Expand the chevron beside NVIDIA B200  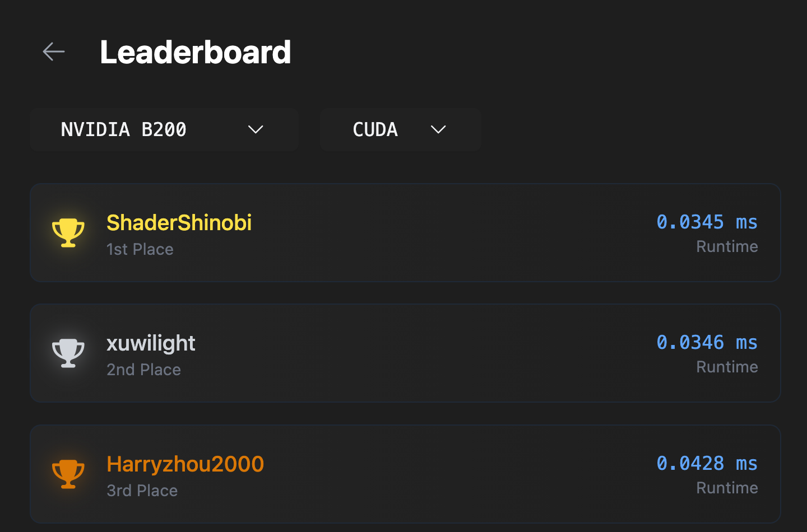[x=256, y=130]
